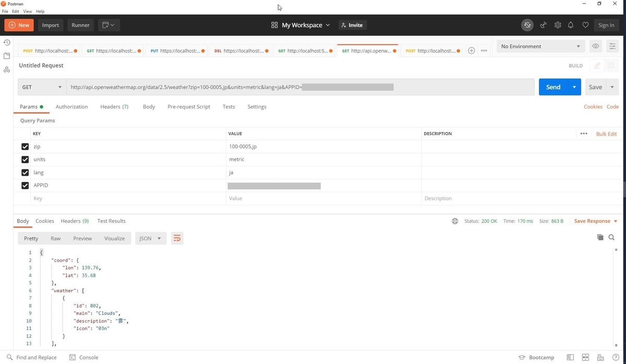Switch to the Tests tab
The height and width of the screenshot is (364, 626).
tap(228, 106)
